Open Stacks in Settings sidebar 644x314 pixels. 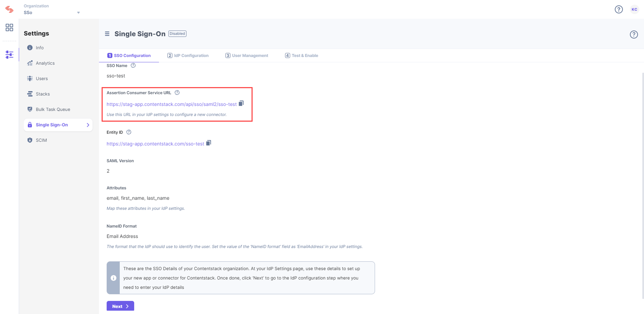coord(58,94)
